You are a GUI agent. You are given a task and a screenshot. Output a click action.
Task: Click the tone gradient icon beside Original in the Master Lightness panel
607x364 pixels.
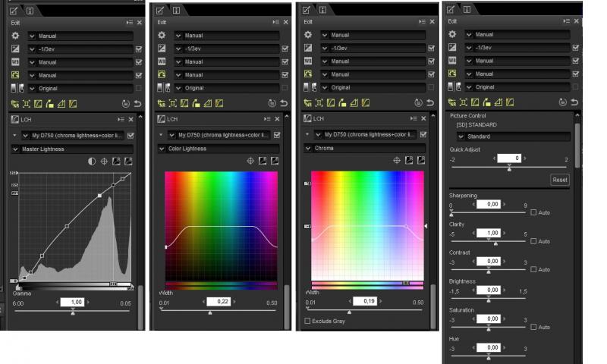pyautogui.click(x=17, y=88)
